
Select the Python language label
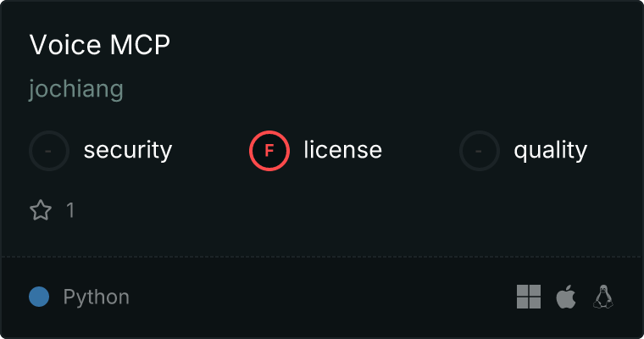96,297
